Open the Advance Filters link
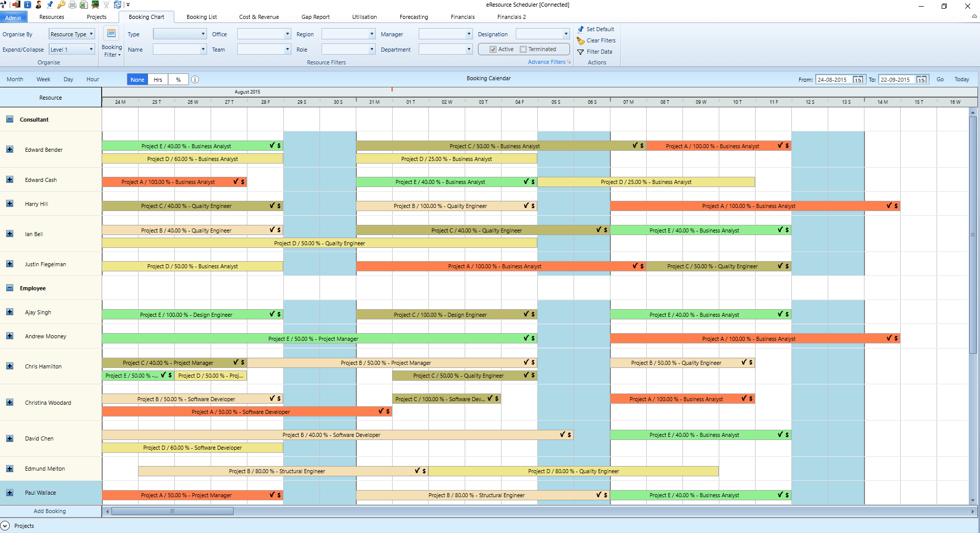 tap(546, 62)
